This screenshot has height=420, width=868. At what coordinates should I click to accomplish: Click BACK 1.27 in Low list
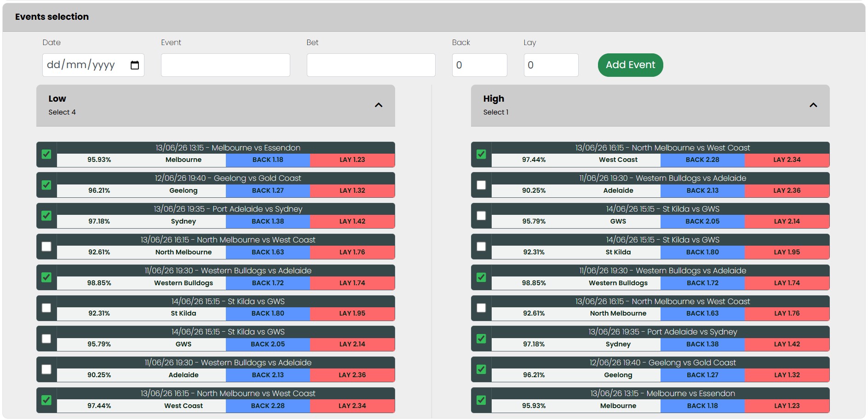point(268,190)
